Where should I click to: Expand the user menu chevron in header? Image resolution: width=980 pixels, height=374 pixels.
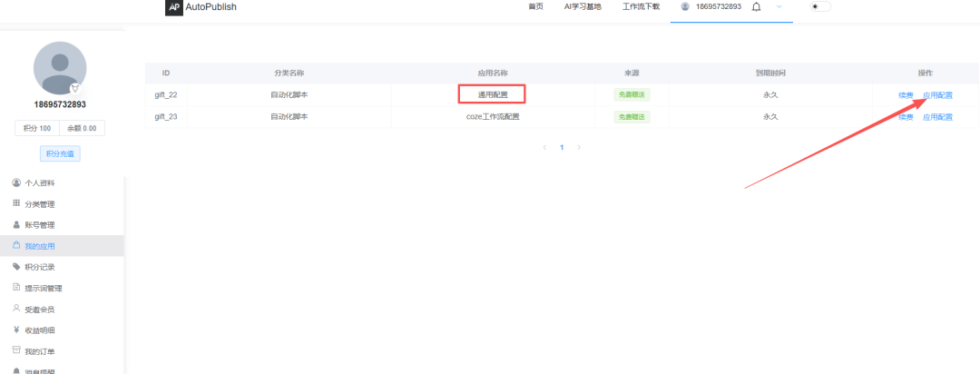[x=779, y=7]
